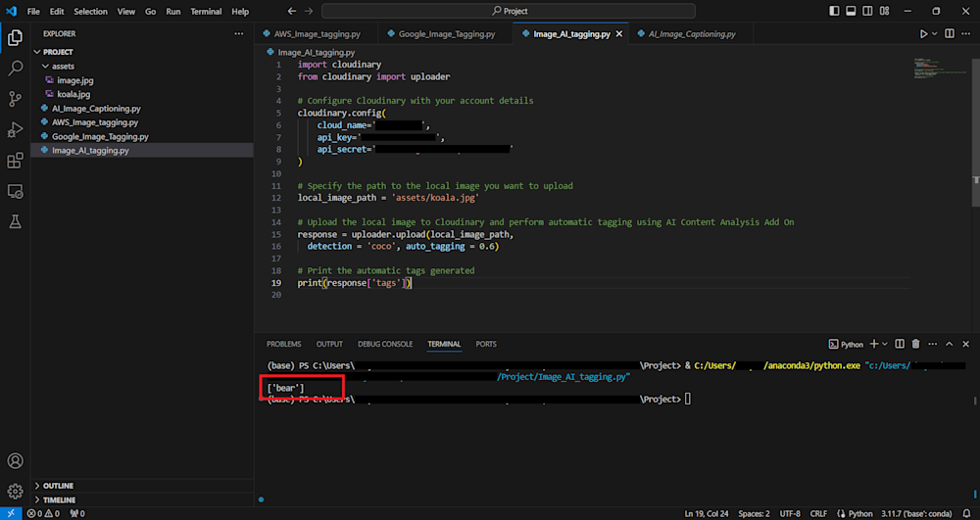This screenshot has width=980, height=520.
Task: Open AI_Image_Captioning.py from explorer tree
Action: (96, 109)
